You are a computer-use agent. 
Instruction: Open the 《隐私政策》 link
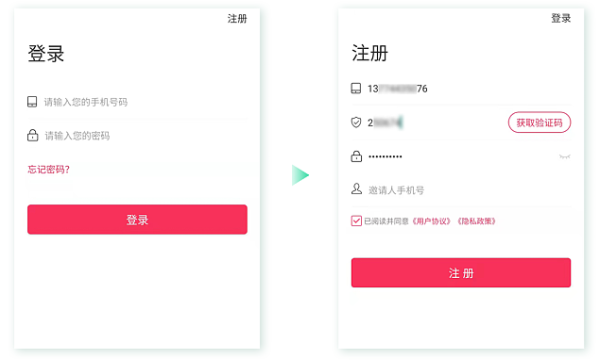tap(476, 221)
